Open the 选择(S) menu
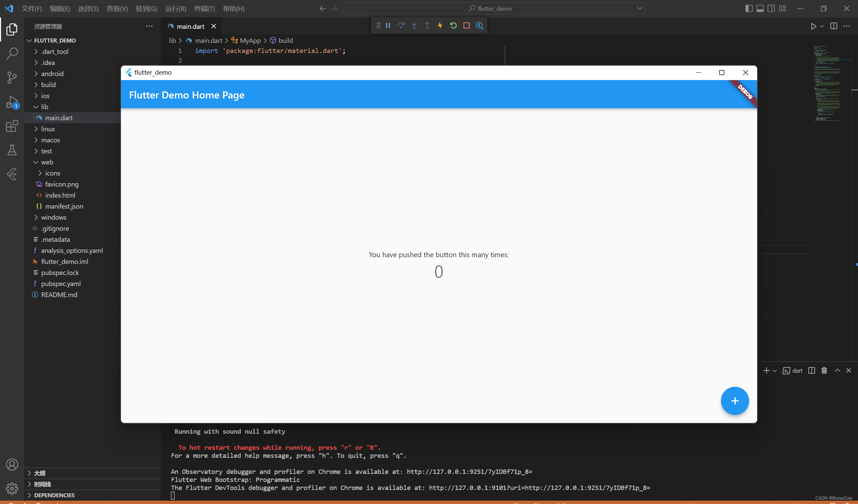 (88, 8)
